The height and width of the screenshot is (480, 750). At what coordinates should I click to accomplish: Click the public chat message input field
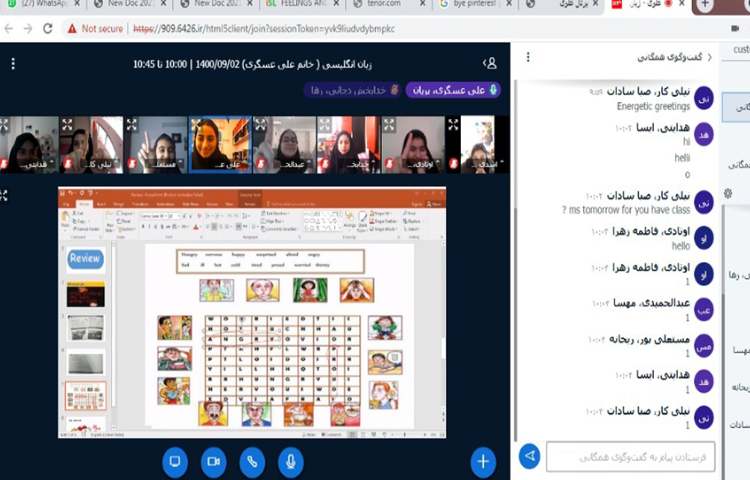[x=630, y=456]
